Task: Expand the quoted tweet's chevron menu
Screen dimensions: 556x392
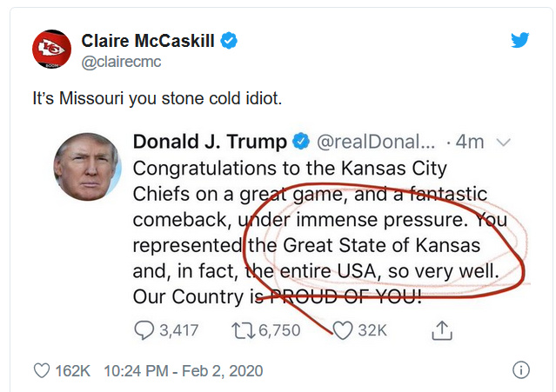Action: pyautogui.click(x=503, y=141)
